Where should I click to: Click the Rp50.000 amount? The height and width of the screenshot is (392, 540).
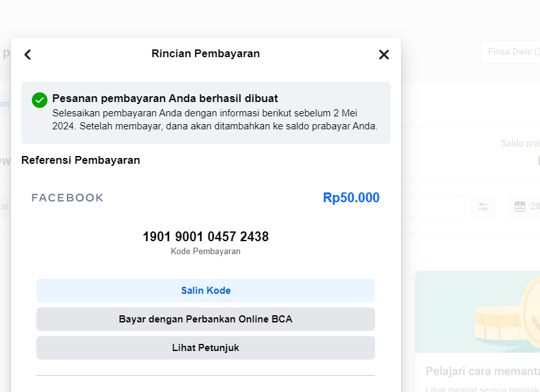click(x=351, y=198)
